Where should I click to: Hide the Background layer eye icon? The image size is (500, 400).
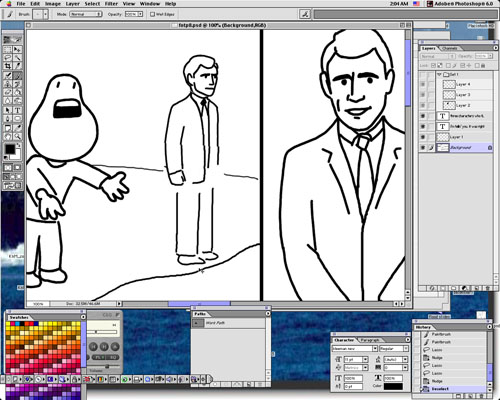click(x=423, y=147)
